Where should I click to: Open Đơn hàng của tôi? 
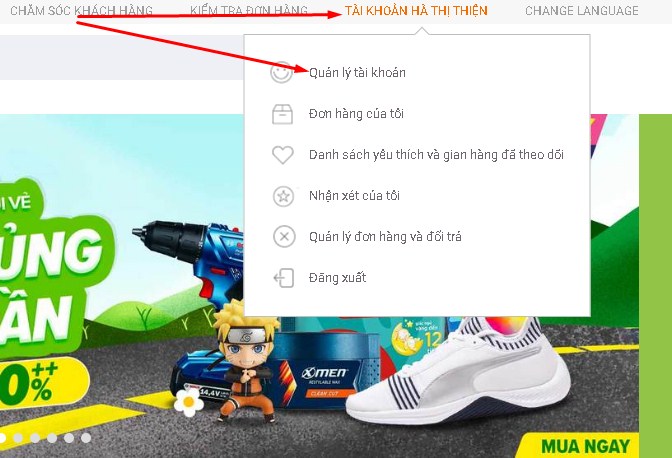pyautogui.click(x=356, y=114)
